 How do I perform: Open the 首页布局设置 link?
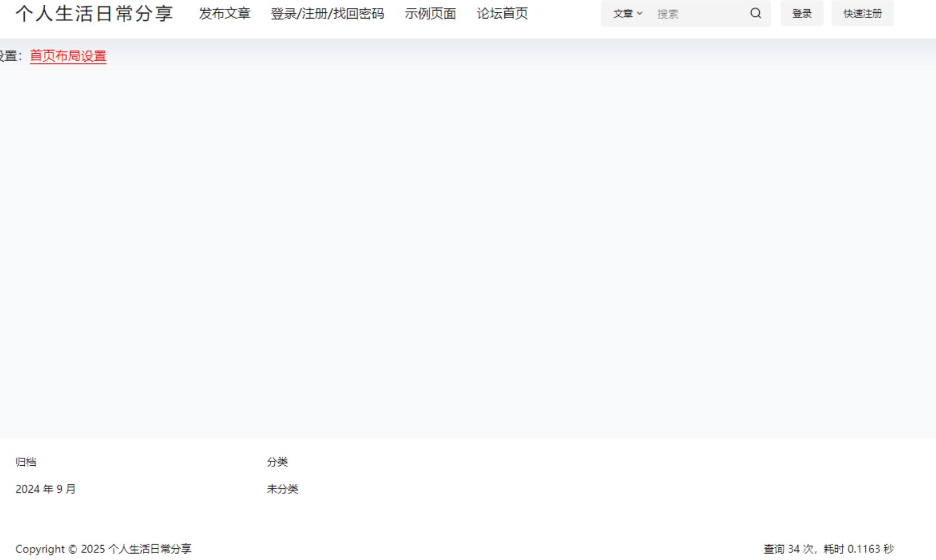68,55
